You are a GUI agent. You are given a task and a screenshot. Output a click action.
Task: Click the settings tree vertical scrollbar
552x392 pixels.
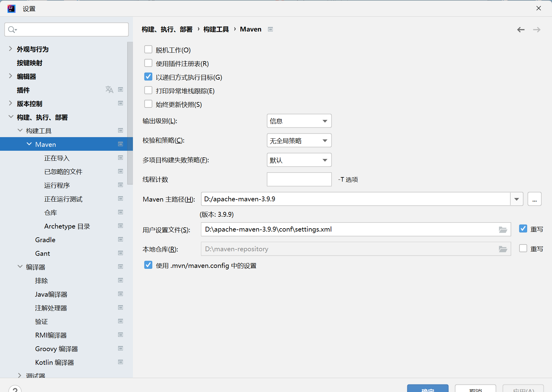pos(130,113)
